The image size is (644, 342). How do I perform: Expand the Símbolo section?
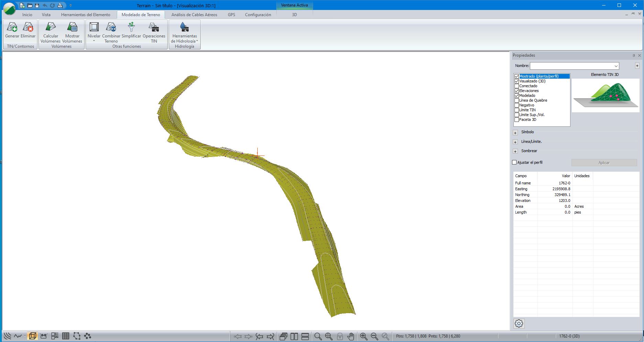pyautogui.click(x=515, y=133)
